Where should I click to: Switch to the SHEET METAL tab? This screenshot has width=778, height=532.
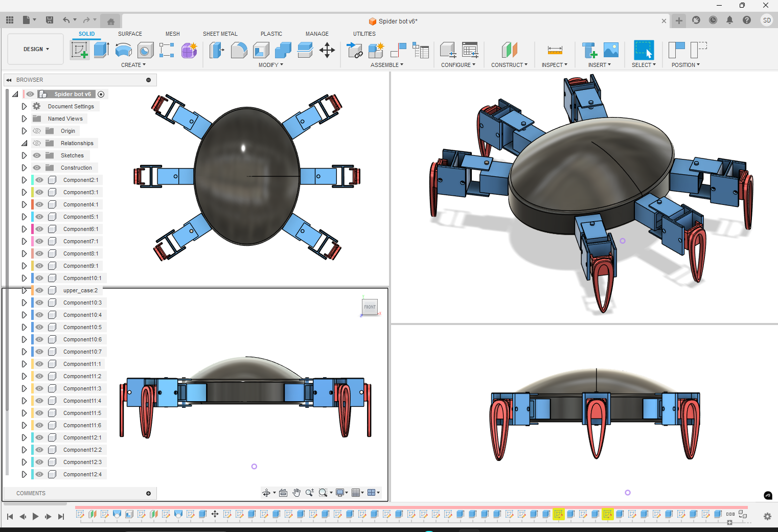(x=220, y=34)
